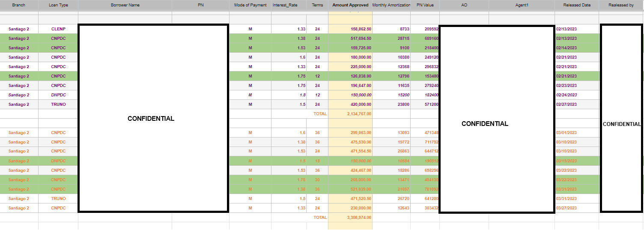Select the amount 475,530.00 cell
Viewport: 644px width, 239px height.
point(350,142)
